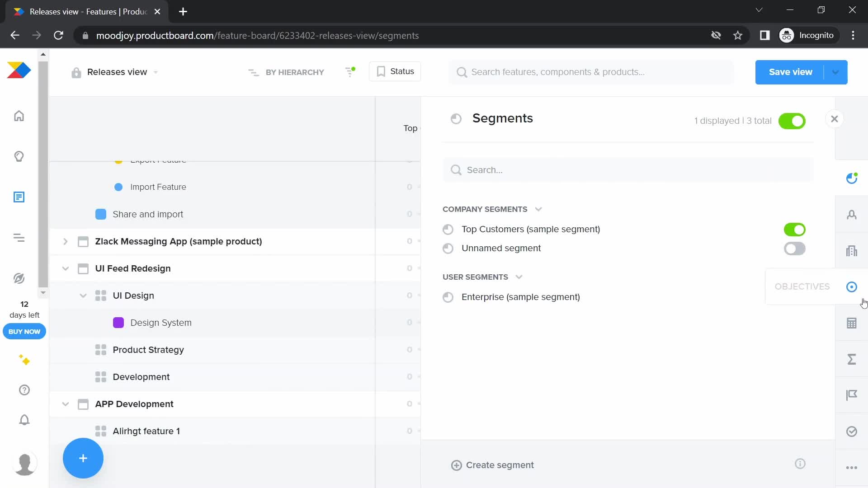Screen dimensions: 868x488
Task: Focus the segments Search field
Action: coord(628,170)
